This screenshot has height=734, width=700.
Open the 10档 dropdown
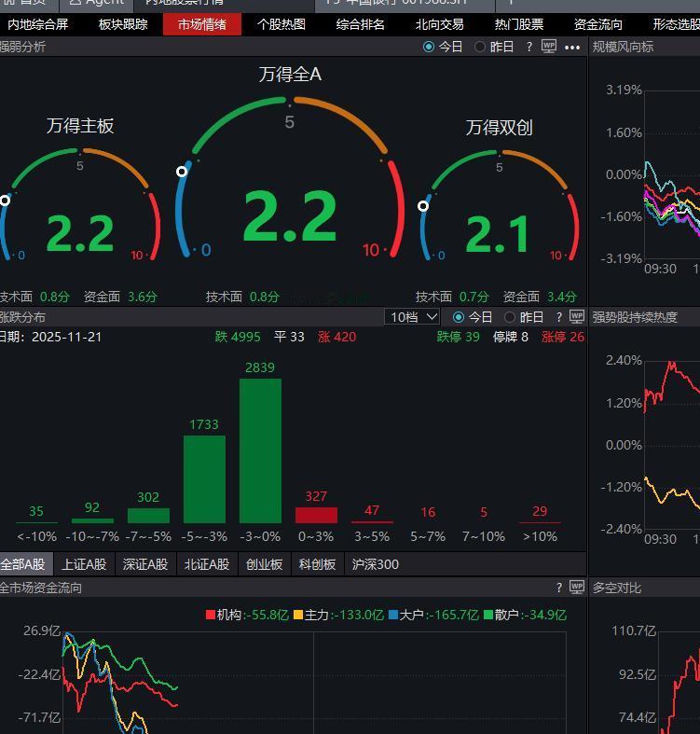pos(412,317)
